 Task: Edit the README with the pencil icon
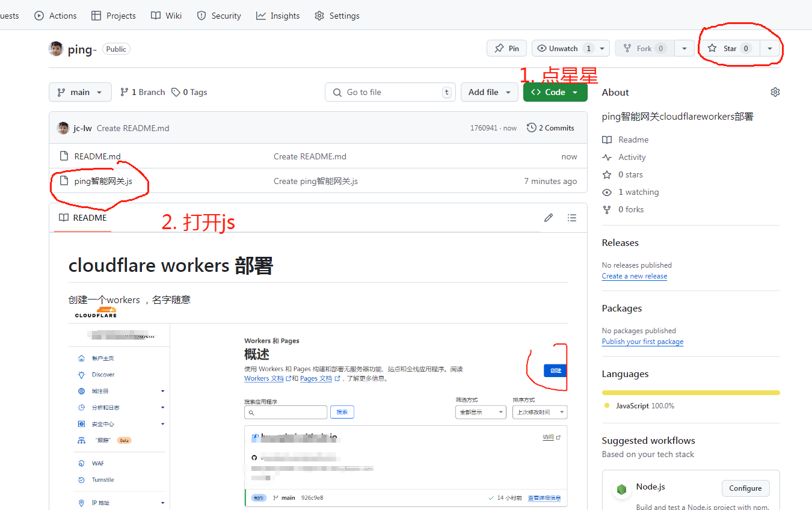[x=549, y=218]
